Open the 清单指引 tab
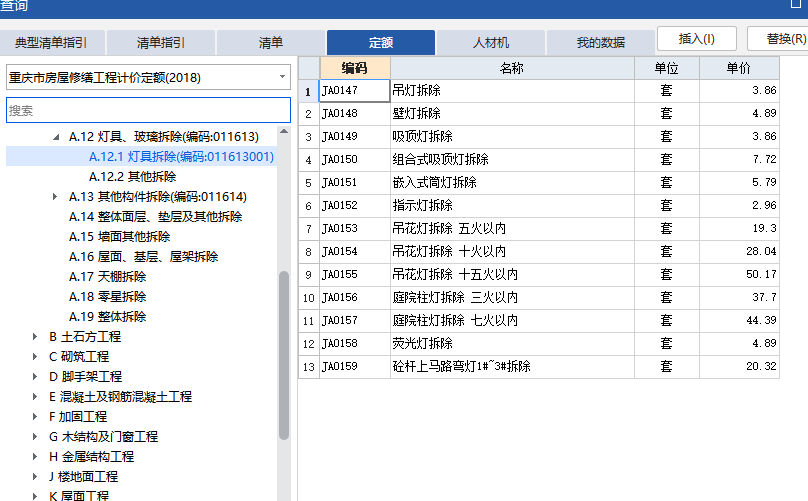 tap(161, 42)
